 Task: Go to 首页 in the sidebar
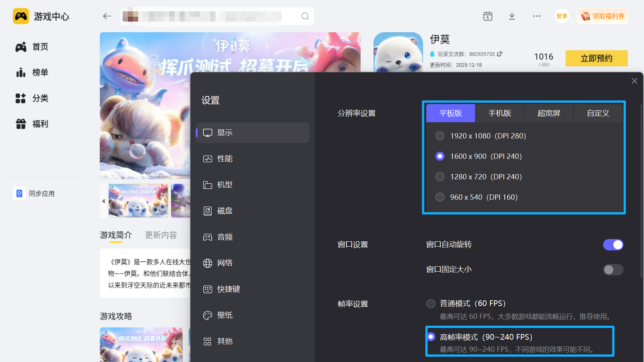click(40, 47)
